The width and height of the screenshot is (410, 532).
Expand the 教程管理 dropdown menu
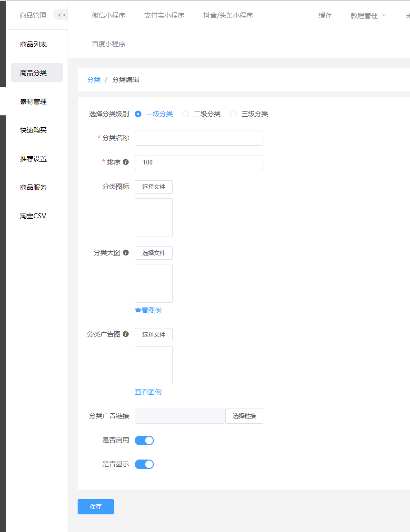coord(369,16)
